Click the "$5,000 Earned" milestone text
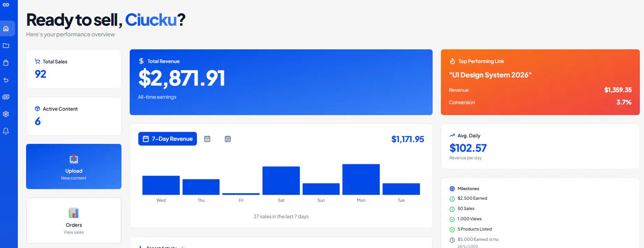Screen dimensions: 644x248 472,239
